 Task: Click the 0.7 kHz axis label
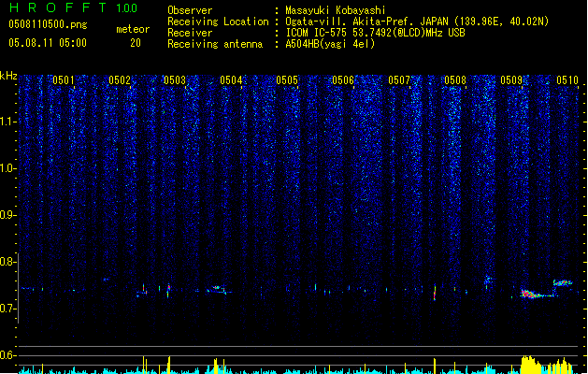8,309
